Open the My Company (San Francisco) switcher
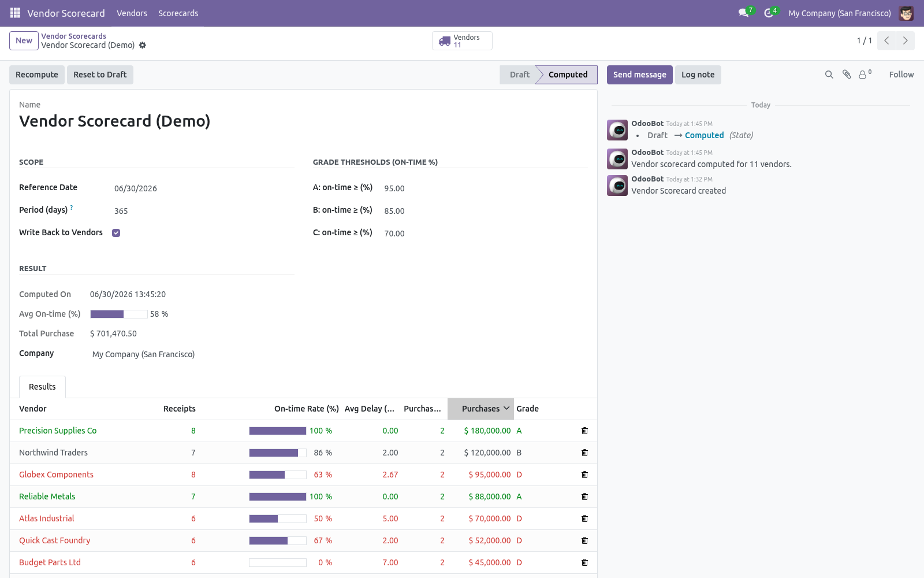 coord(840,13)
